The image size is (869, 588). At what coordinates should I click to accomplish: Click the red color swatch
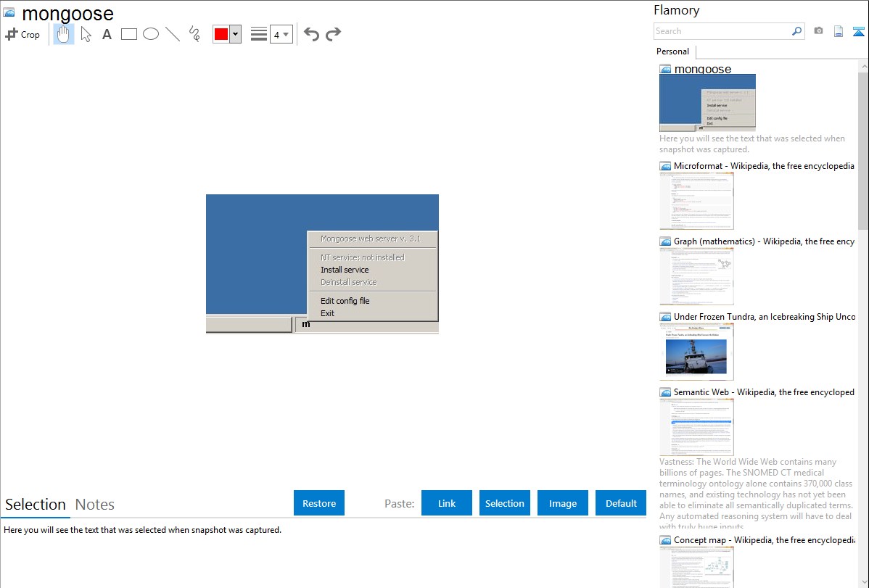(221, 34)
